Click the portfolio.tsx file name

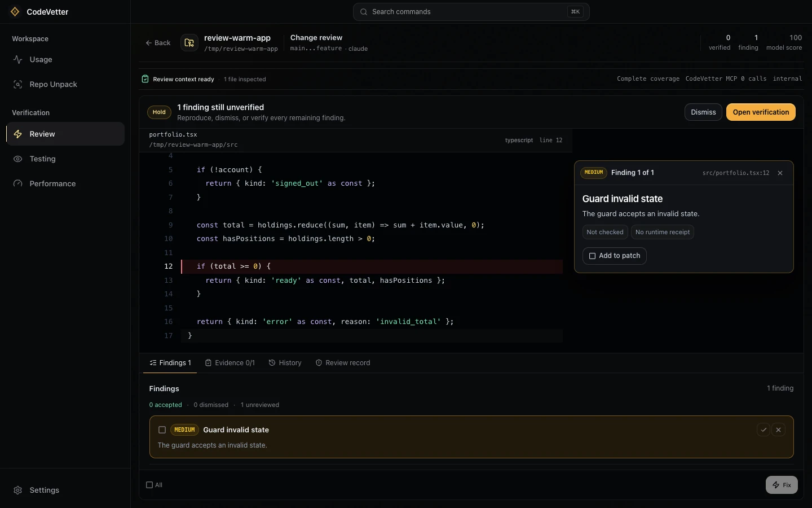173,135
